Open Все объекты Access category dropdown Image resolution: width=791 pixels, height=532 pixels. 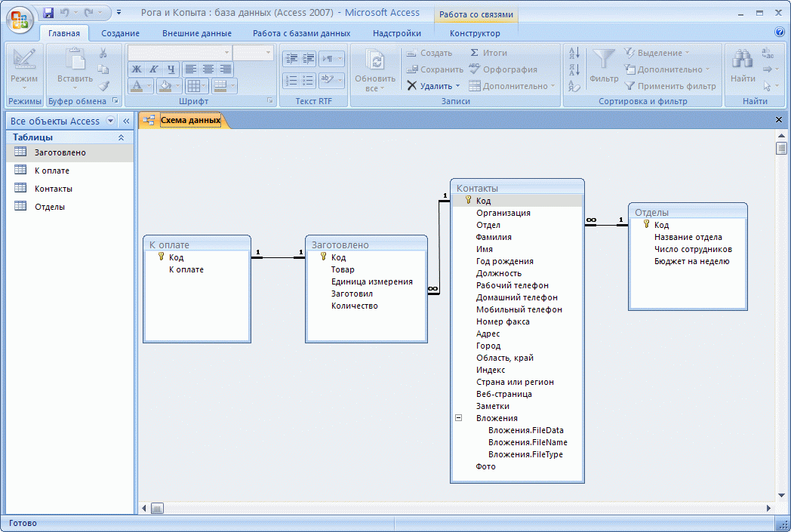click(x=111, y=121)
